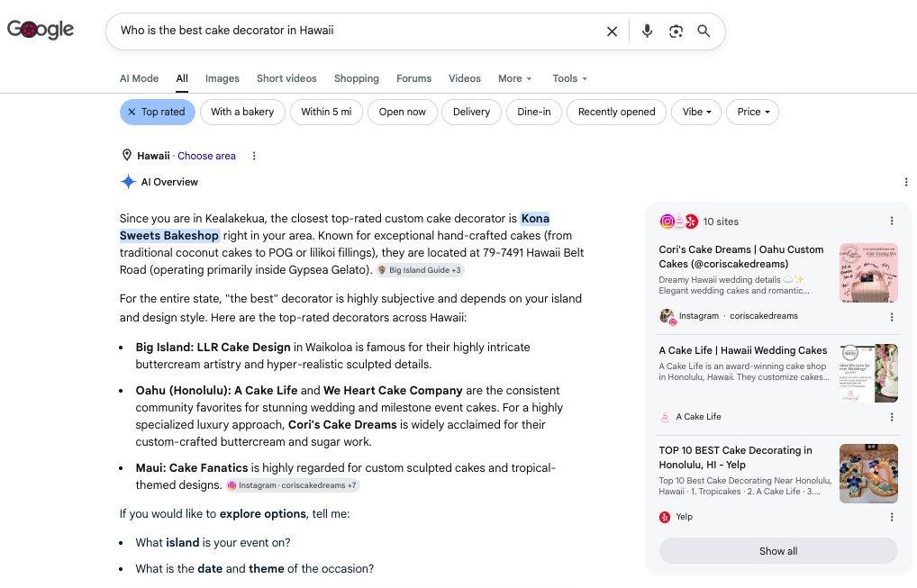Viewport: 917px width, 588px height.
Task: Open A Cake Life wedding cake thumbnail
Action: [868, 373]
